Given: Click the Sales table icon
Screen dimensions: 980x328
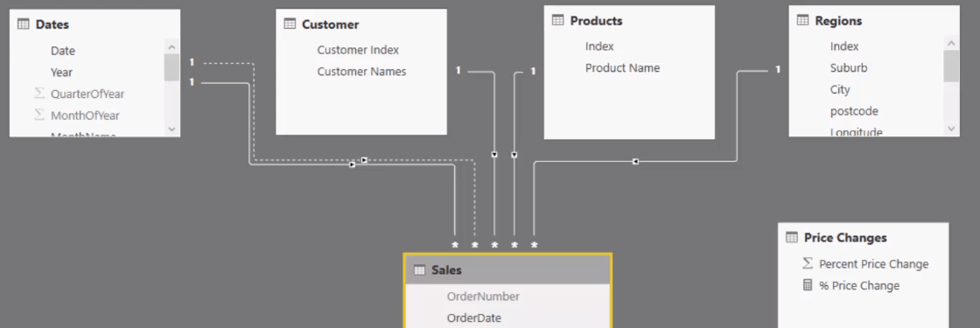Looking at the screenshot, I should (x=419, y=270).
